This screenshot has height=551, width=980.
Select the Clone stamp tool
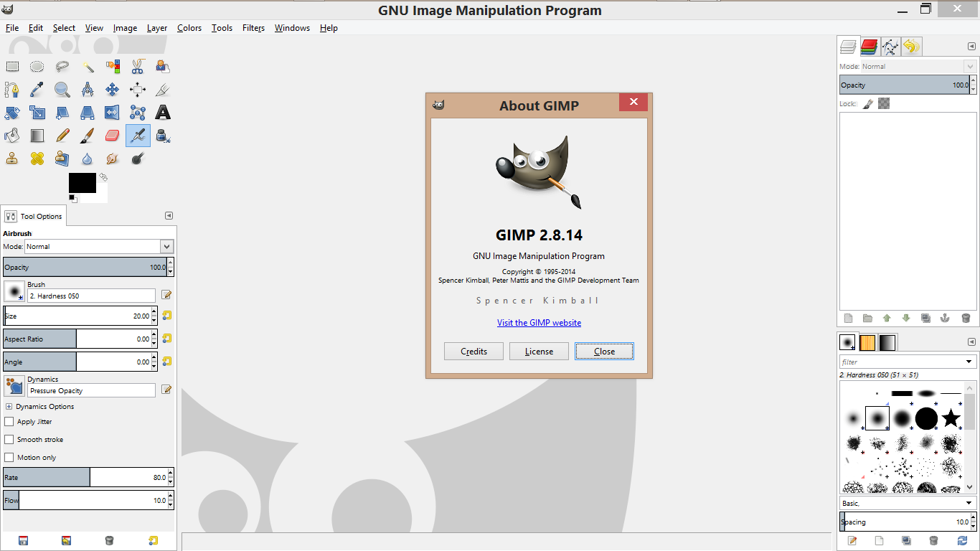[12, 159]
